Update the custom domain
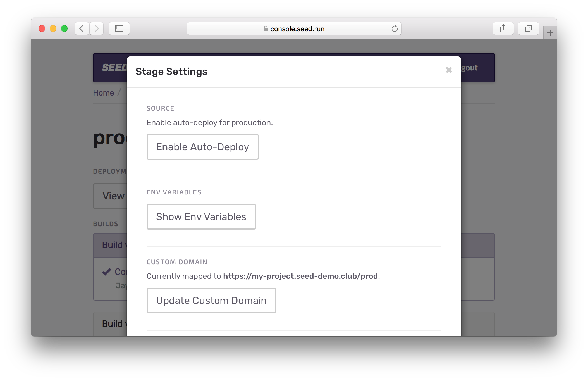Screen dimensions: 588x381 tap(211, 300)
